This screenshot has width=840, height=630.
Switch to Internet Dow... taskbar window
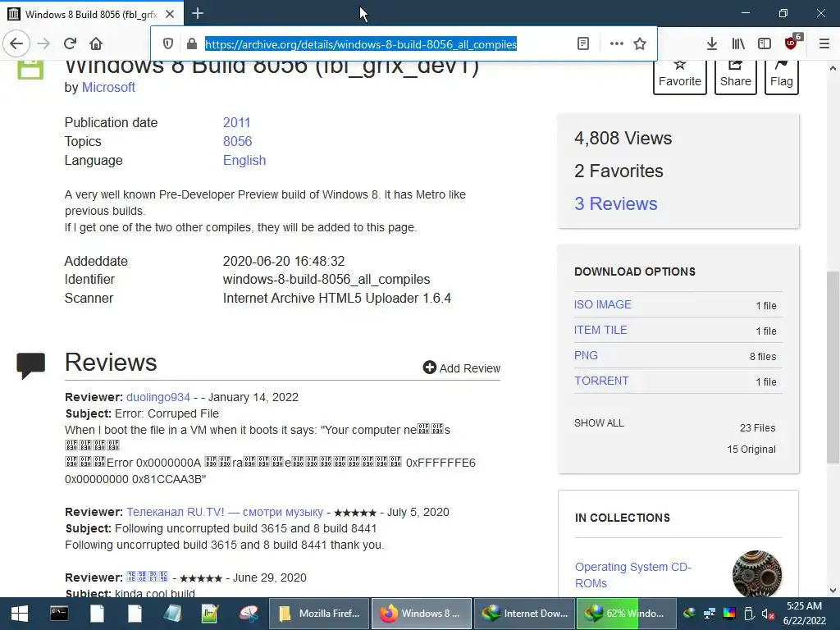point(524,614)
